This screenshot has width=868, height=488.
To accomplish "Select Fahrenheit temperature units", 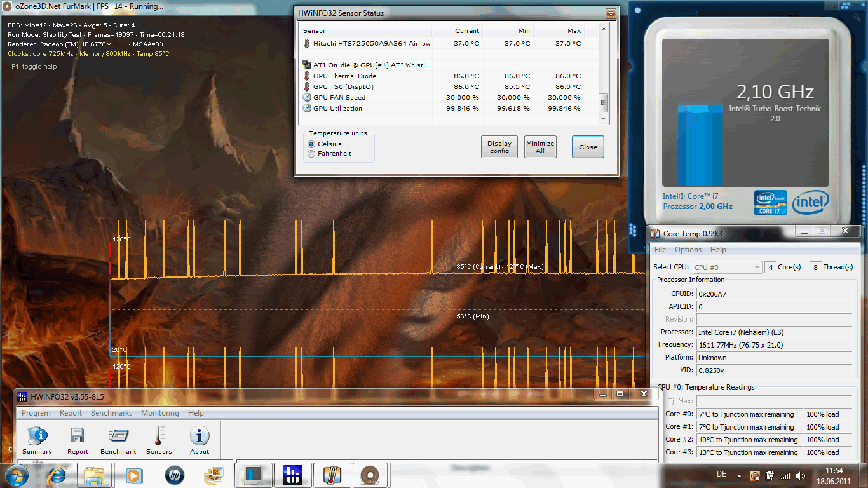I will (311, 154).
